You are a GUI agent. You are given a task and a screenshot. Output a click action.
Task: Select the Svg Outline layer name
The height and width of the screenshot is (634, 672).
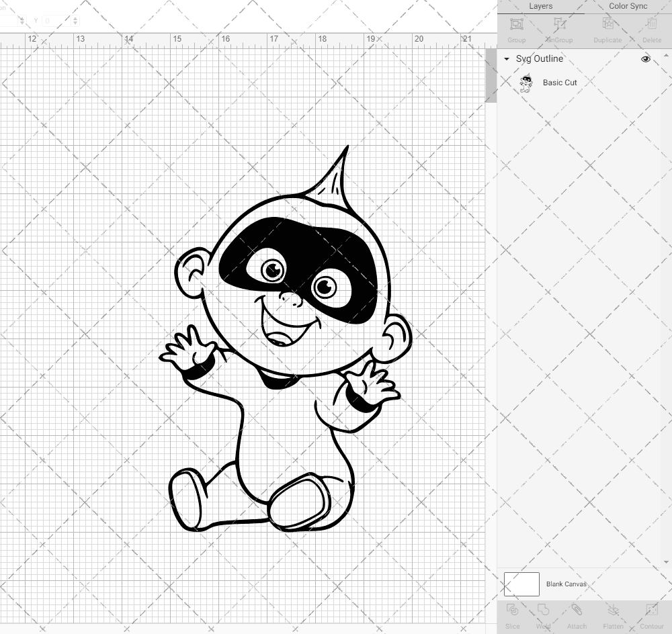539,58
